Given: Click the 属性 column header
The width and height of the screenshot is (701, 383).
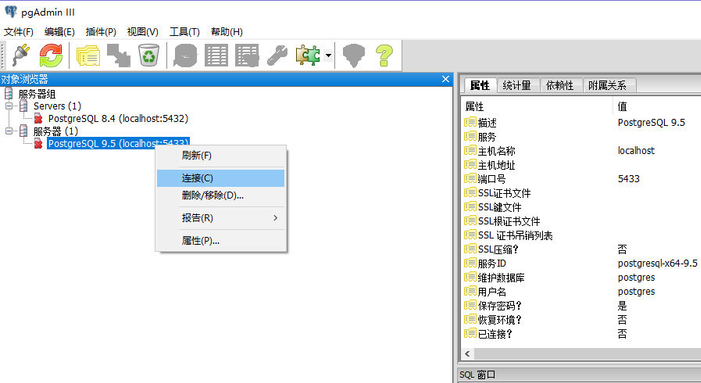Looking at the screenshot, I should [537, 106].
